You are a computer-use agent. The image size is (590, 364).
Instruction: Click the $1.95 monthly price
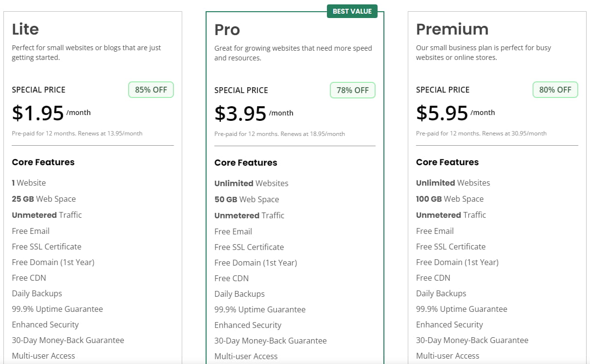tap(38, 113)
